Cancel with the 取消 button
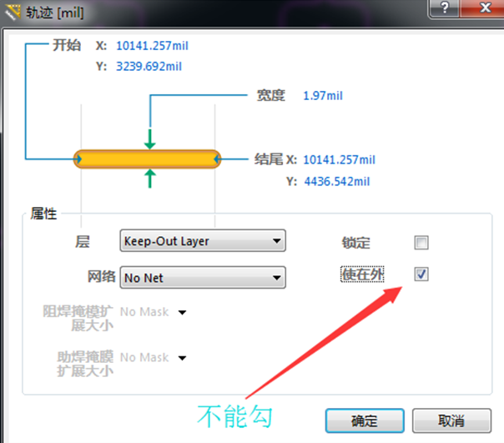Screen dimensions: 504x443 point(451,420)
